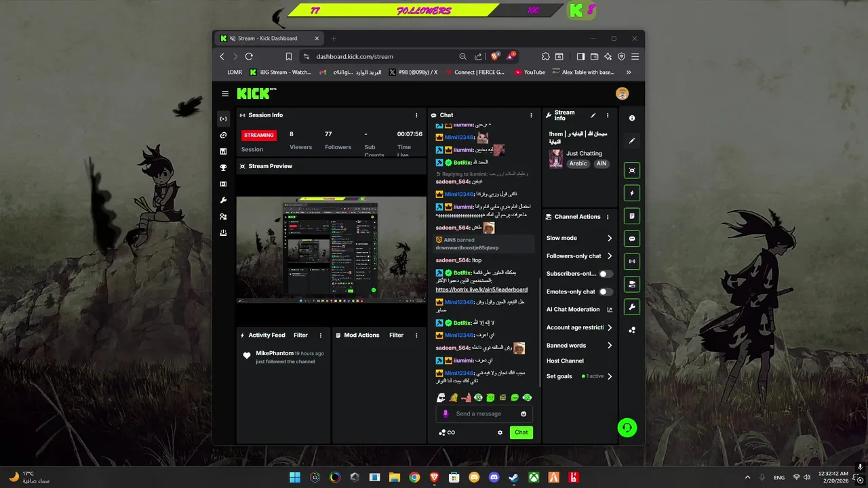This screenshot has height=488, width=868.
Task: Open Windows Start menu on taskbar
Action: pos(295,477)
